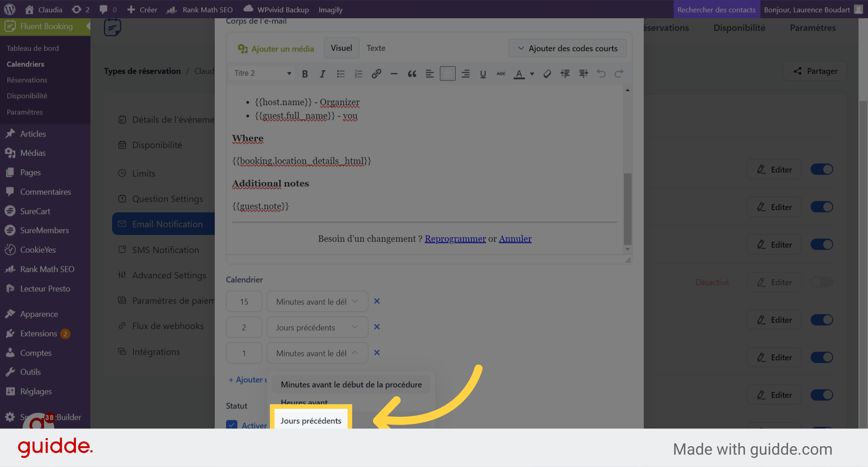Switch editor to Texte tab

376,48
